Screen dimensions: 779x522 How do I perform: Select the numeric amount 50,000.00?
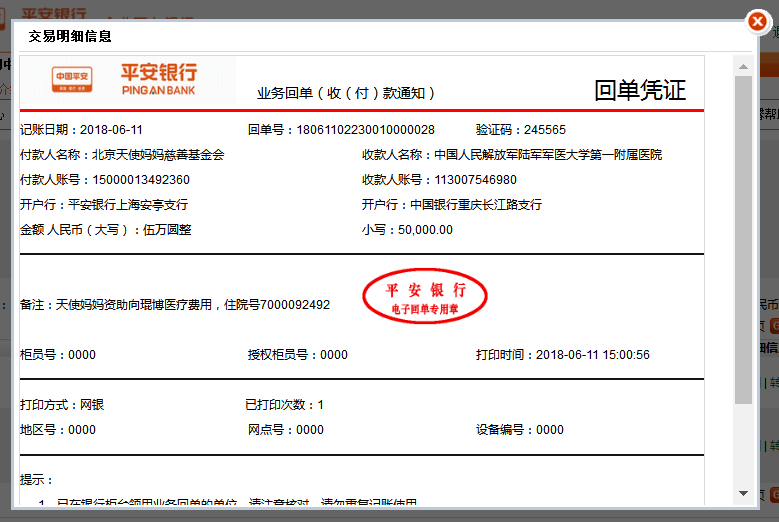pyautogui.click(x=425, y=230)
